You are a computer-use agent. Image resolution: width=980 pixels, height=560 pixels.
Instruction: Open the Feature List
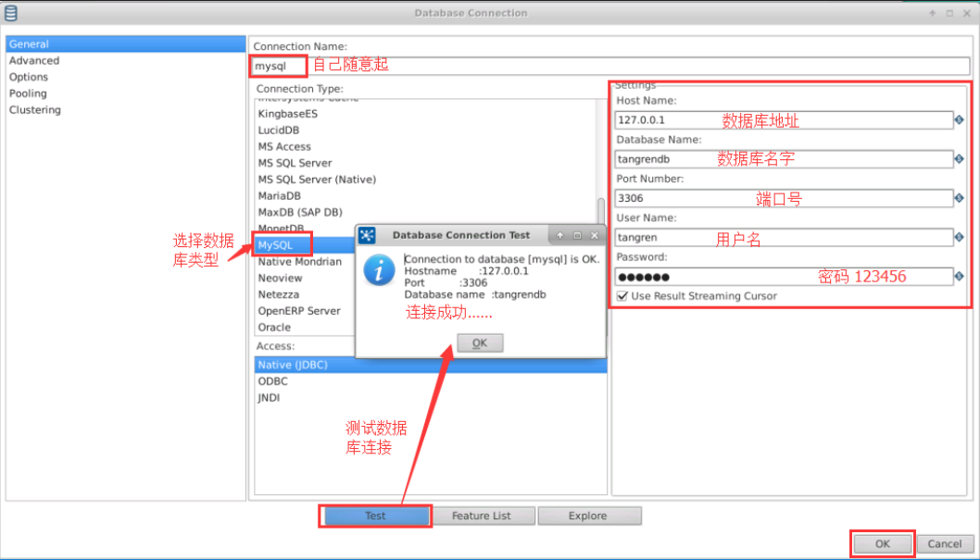tap(482, 516)
